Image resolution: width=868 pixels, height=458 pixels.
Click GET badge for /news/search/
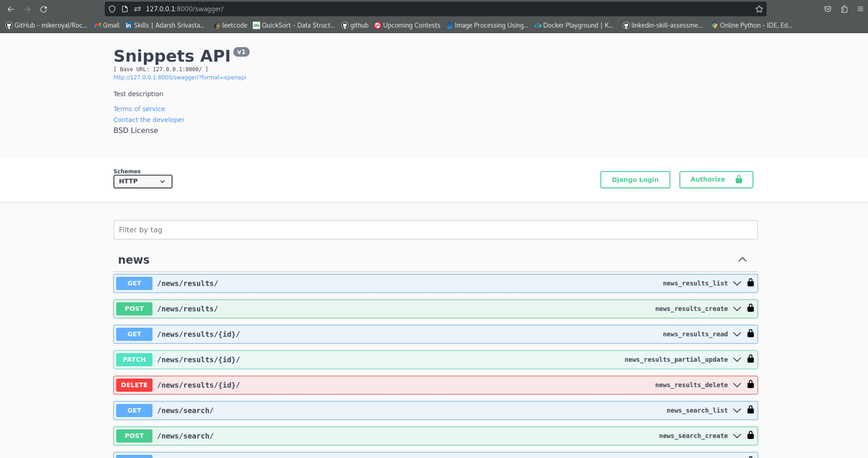point(134,410)
